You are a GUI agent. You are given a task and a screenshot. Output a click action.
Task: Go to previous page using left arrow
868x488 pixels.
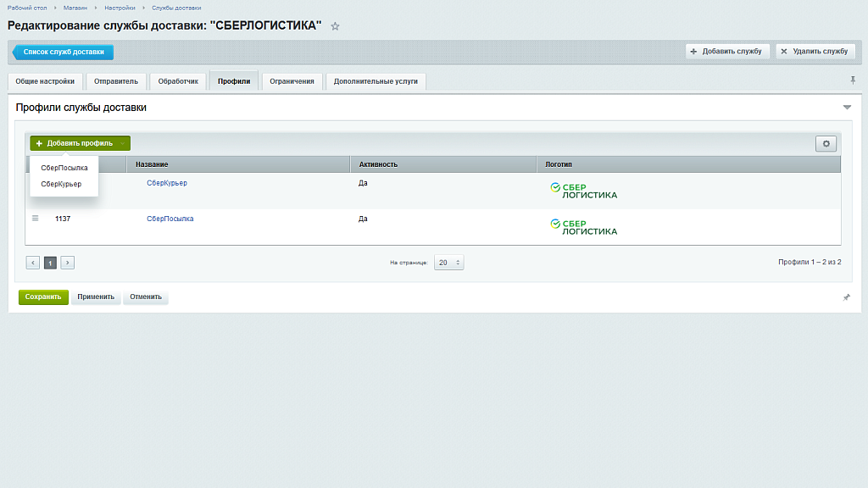[33, 263]
